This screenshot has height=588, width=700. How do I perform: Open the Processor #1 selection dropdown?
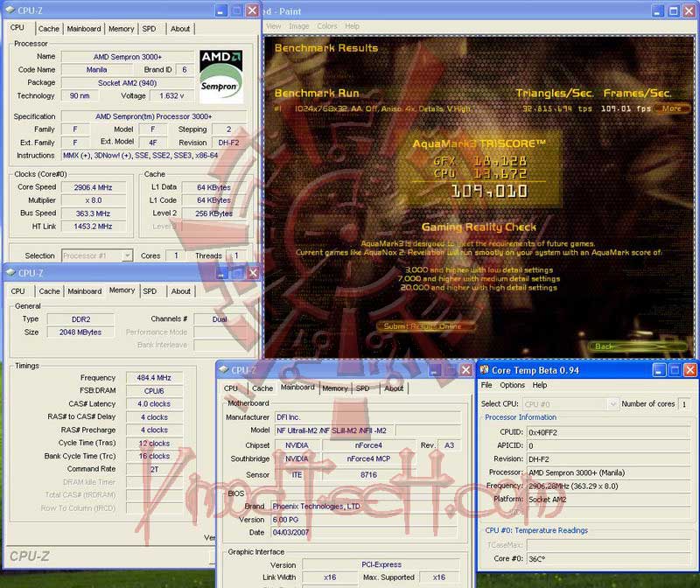127,255
